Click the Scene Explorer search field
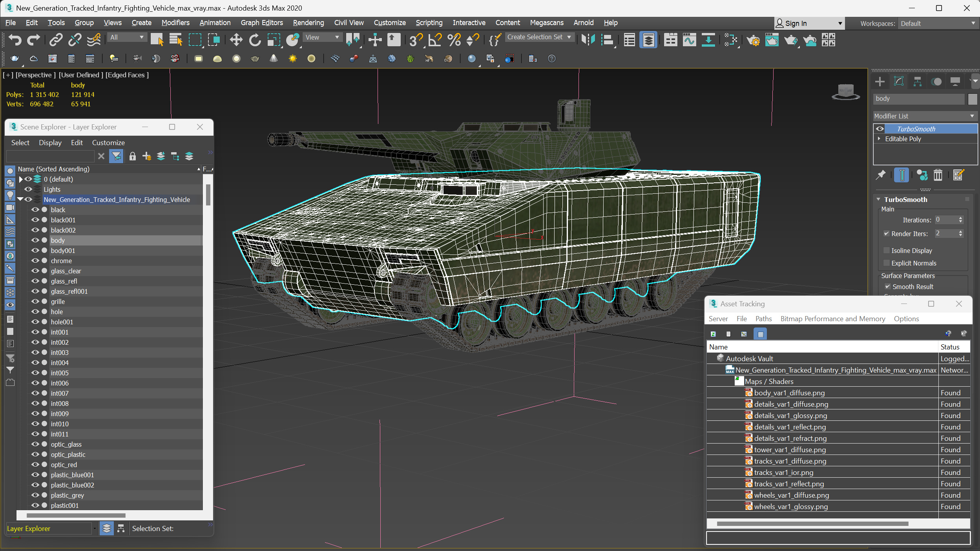 (50, 156)
